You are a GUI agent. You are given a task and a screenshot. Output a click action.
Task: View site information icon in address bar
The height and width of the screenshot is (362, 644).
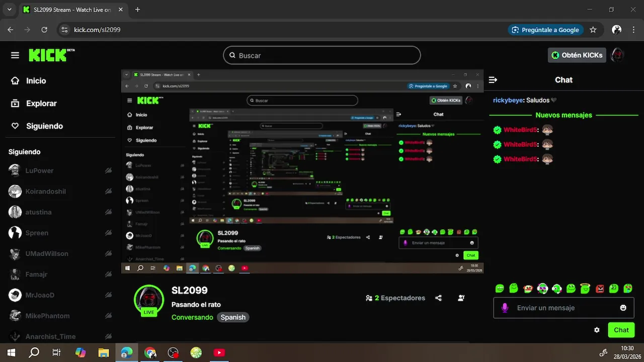point(64,30)
